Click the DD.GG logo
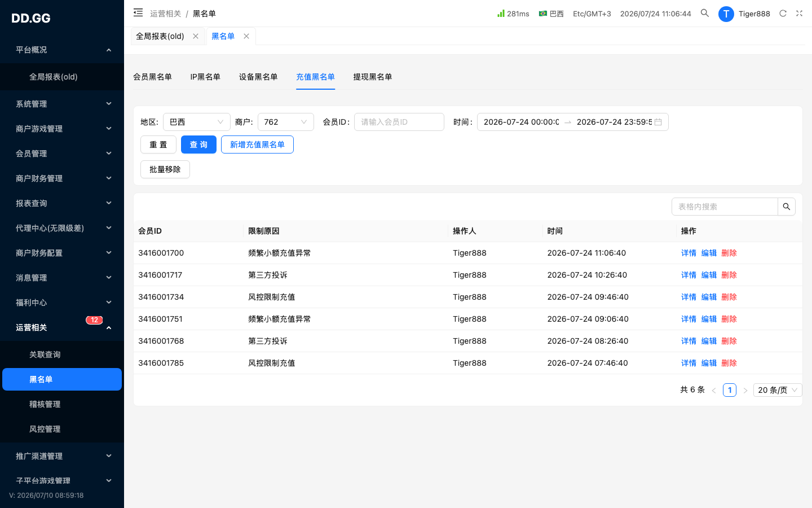 click(31, 18)
